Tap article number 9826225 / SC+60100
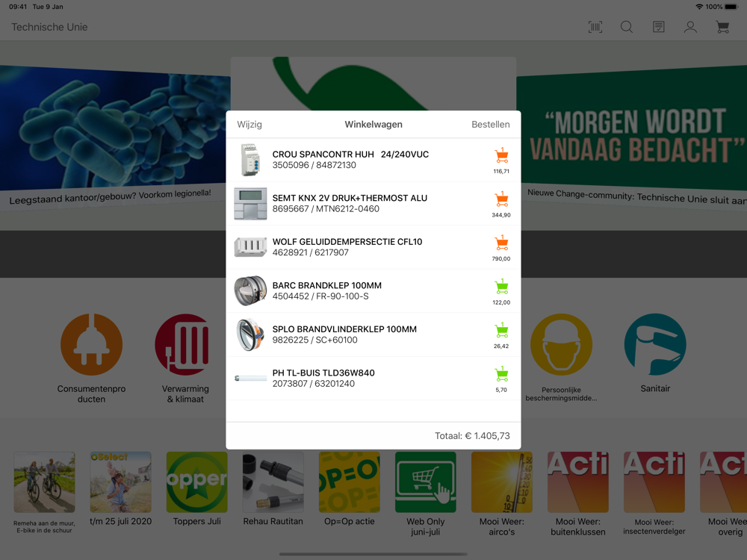This screenshot has width=747, height=560. [315, 340]
